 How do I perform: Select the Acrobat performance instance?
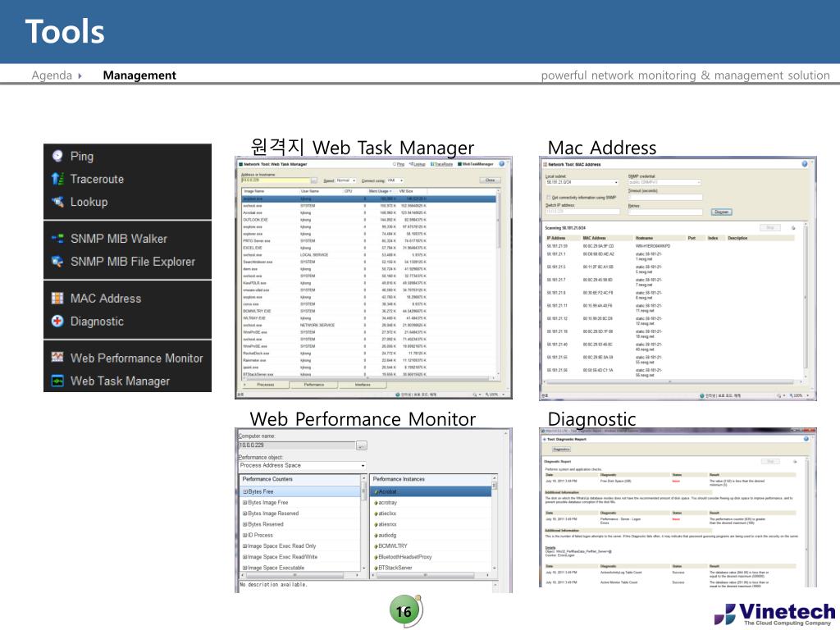[x=431, y=491]
